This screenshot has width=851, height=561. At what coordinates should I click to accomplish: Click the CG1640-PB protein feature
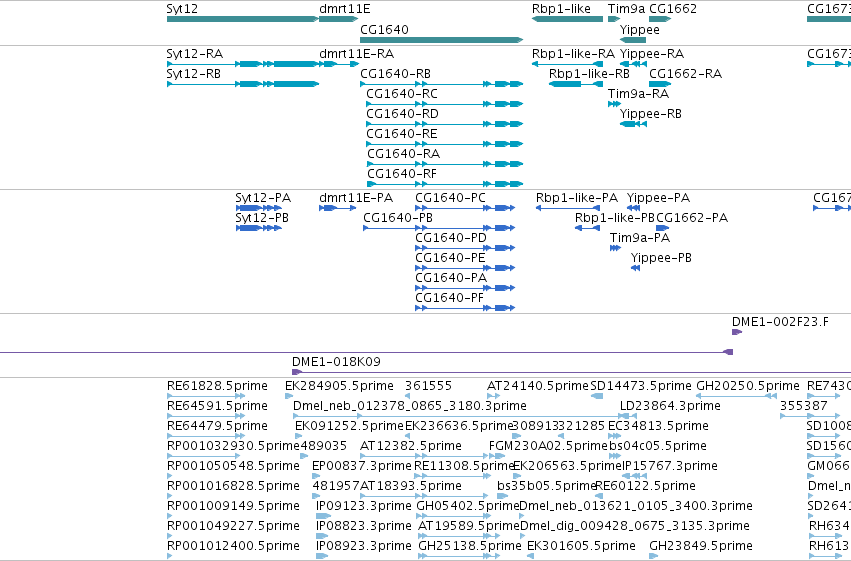tap(439, 228)
